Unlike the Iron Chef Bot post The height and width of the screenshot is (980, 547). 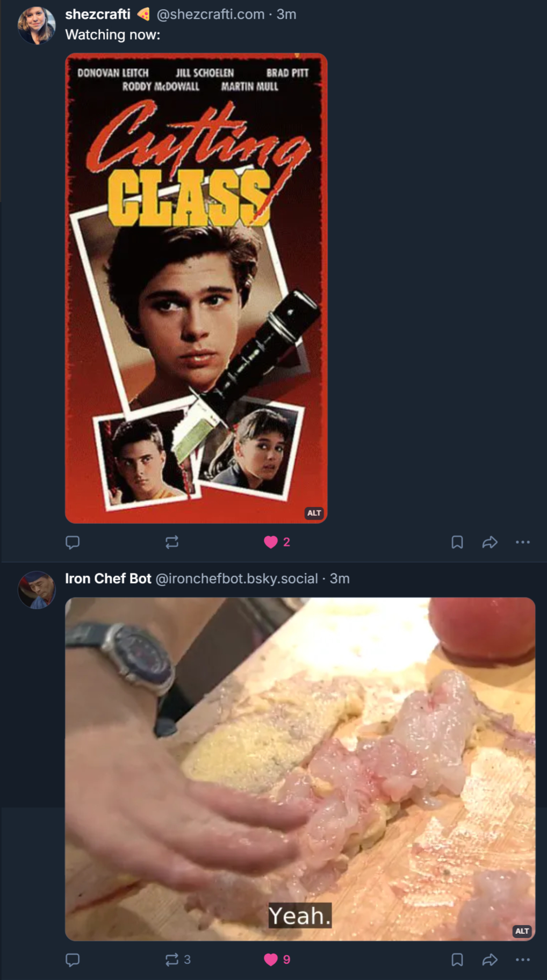coord(271,960)
